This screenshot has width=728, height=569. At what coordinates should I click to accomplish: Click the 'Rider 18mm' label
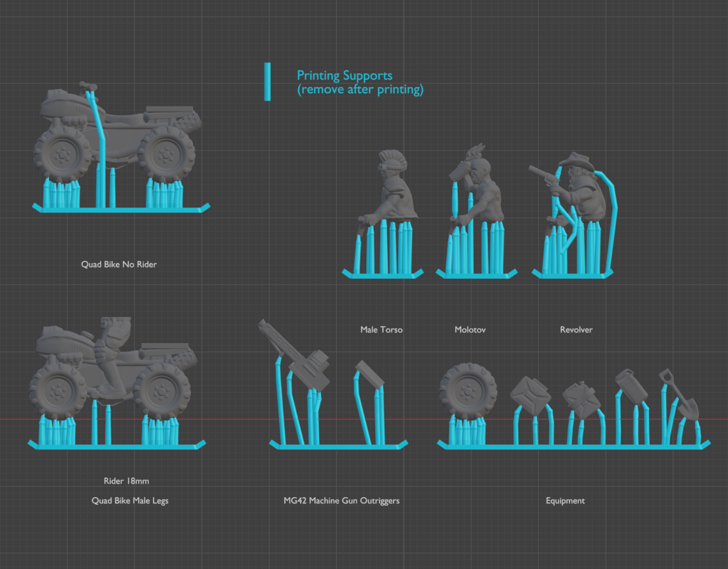126,481
